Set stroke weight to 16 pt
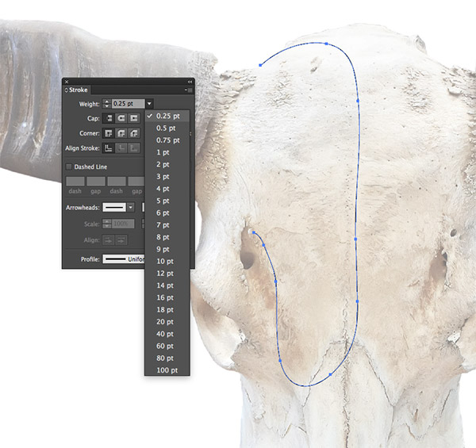 click(x=167, y=298)
